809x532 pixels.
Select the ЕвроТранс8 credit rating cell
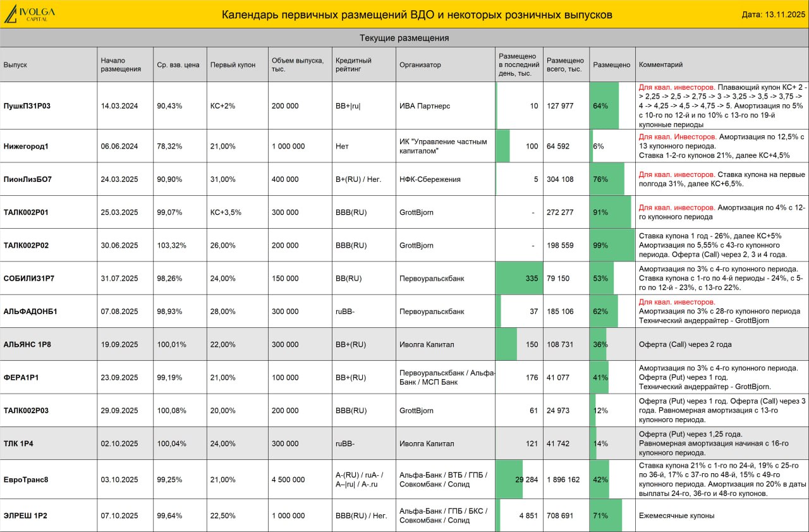point(363,480)
